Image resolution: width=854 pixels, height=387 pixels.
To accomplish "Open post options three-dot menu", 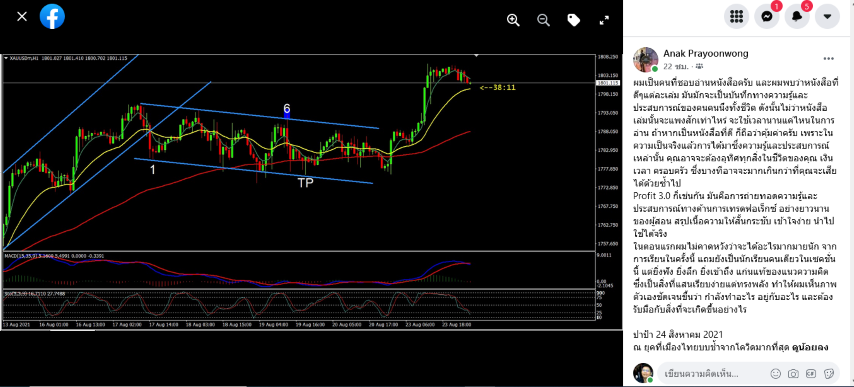I will coord(829,59).
